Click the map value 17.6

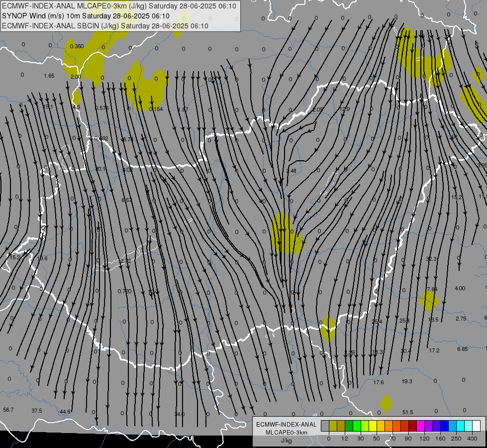[379, 382]
